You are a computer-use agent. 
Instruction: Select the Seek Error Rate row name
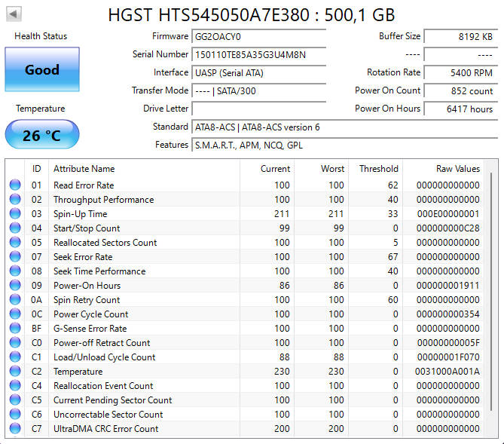(x=83, y=257)
